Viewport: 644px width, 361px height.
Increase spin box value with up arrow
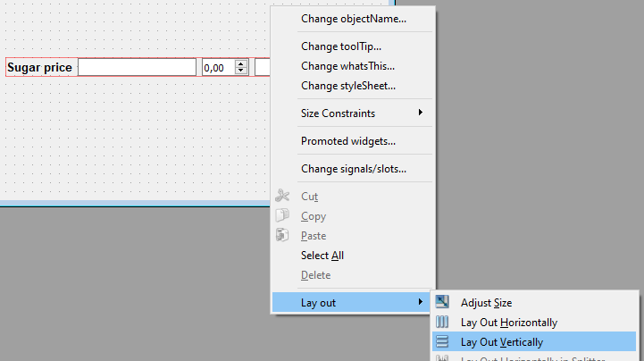240,63
